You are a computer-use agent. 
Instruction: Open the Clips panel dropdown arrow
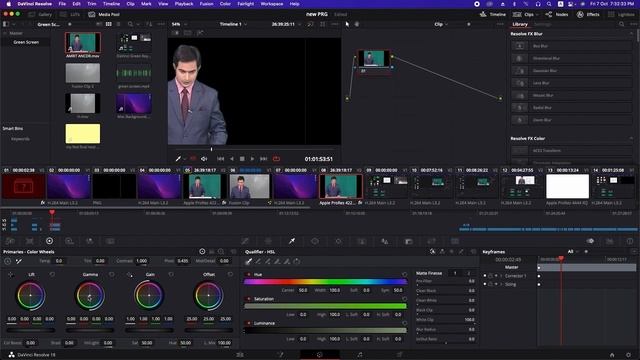537,14
